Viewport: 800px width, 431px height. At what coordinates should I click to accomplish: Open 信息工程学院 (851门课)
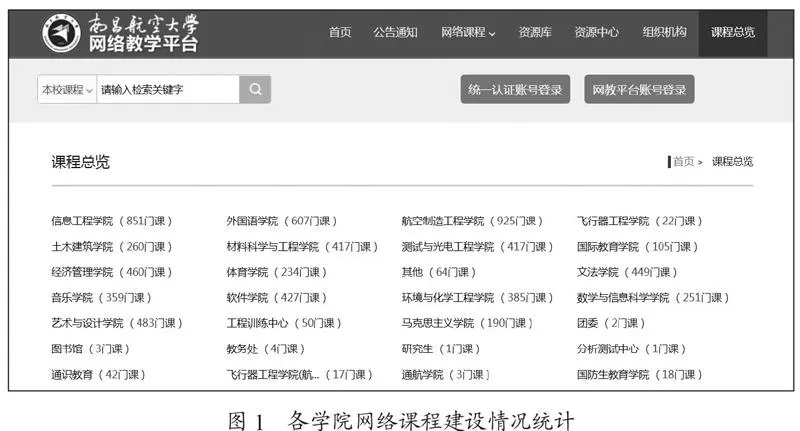[x=112, y=221]
